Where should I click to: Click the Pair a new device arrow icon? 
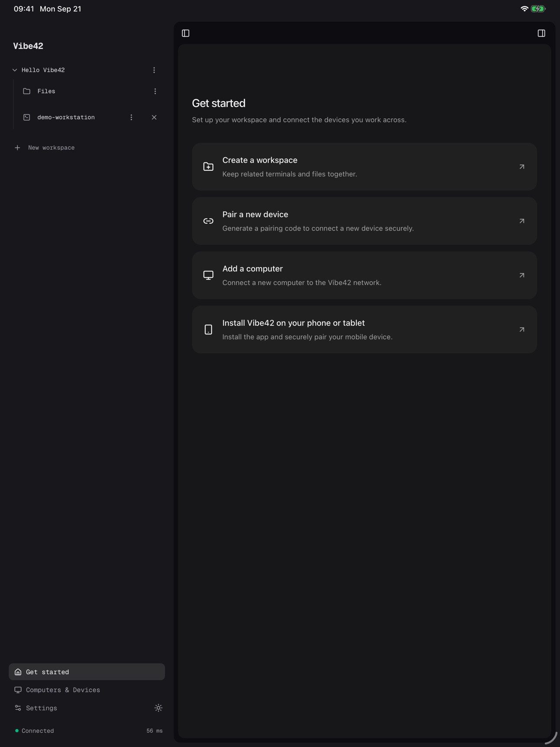[x=522, y=221]
